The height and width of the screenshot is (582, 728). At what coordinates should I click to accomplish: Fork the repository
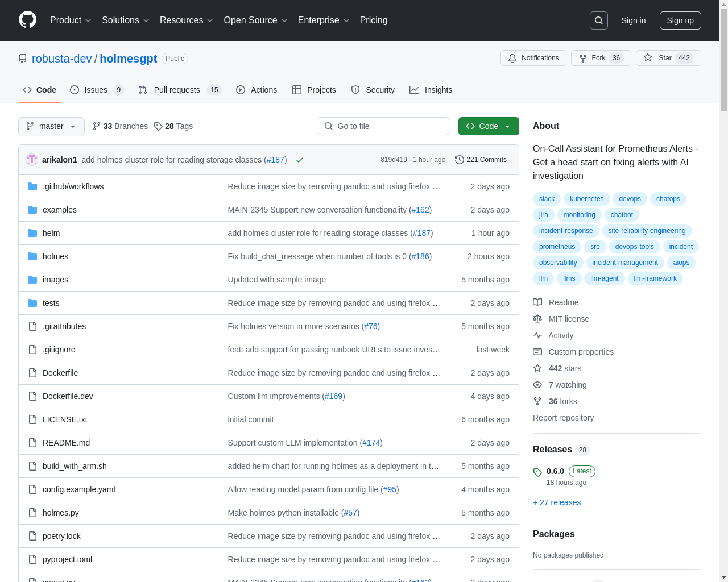coord(601,58)
